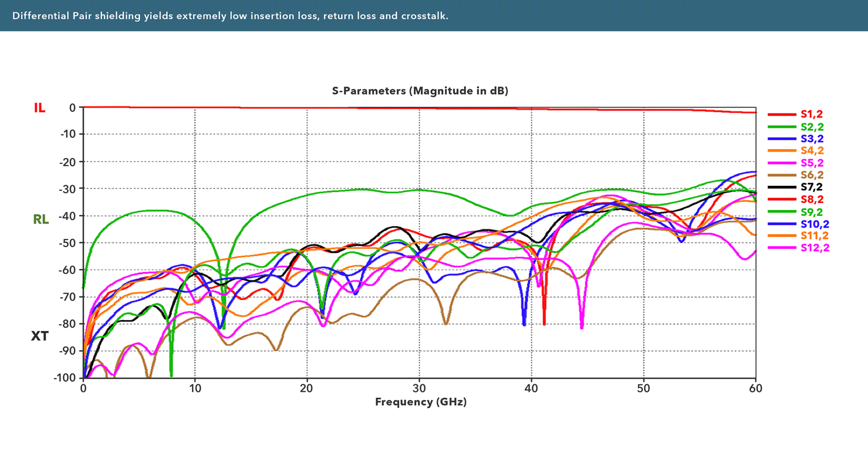Click the Frequency (GHz) axis label
The width and height of the screenshot is (868, 470).
421,402
